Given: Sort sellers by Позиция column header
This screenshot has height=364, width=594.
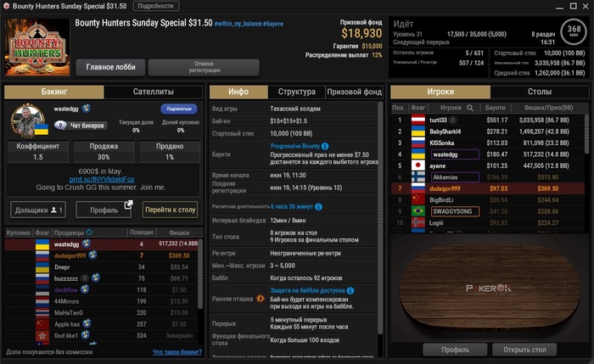Looking at the screenshot, I should click(x=142, y=232).
